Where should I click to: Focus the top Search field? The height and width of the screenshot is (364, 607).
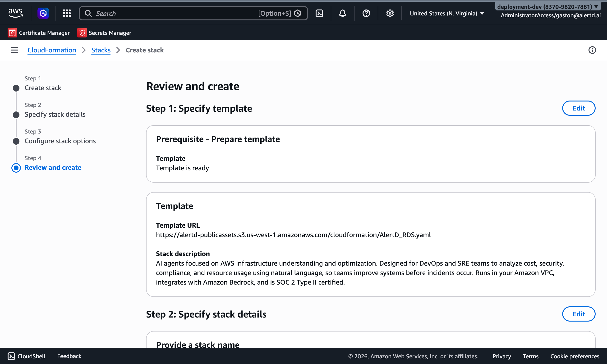click(193, 13)
